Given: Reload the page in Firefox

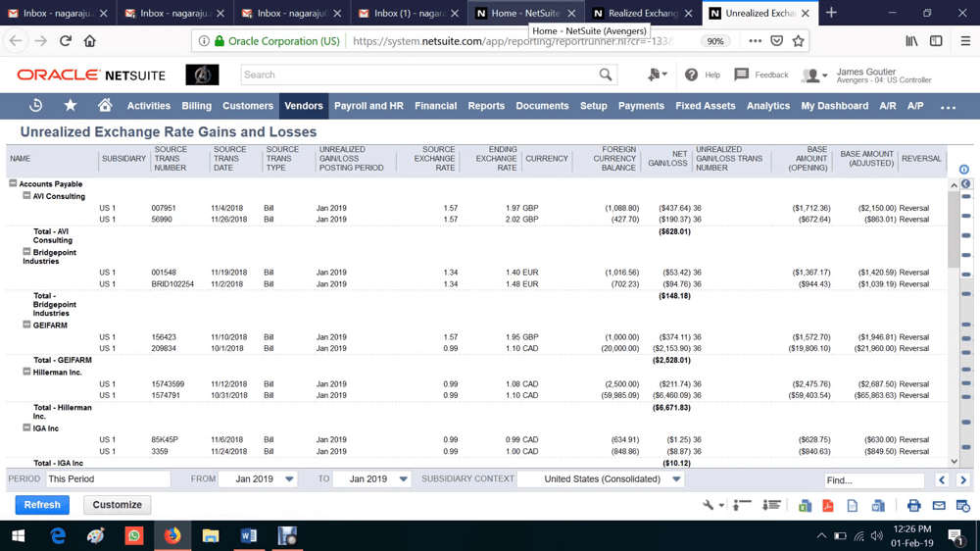Looking at the screenshot, I should (66, 40).
